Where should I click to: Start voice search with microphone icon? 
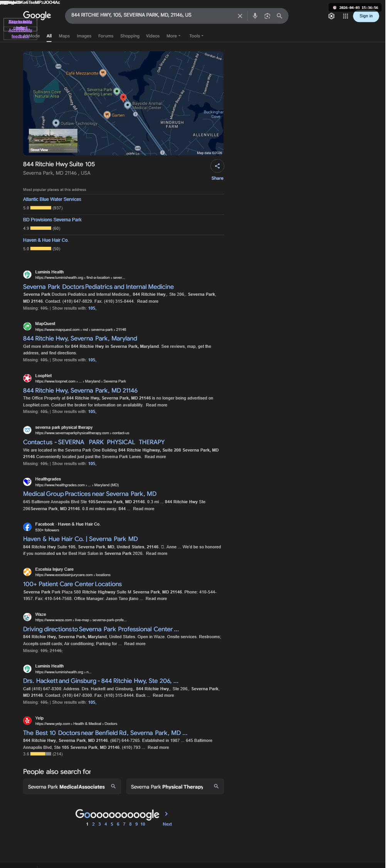(255, 16)
